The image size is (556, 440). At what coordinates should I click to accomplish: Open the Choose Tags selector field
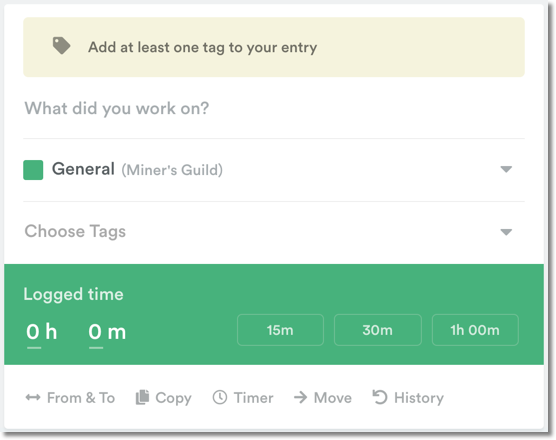click(x=274, y=232)
